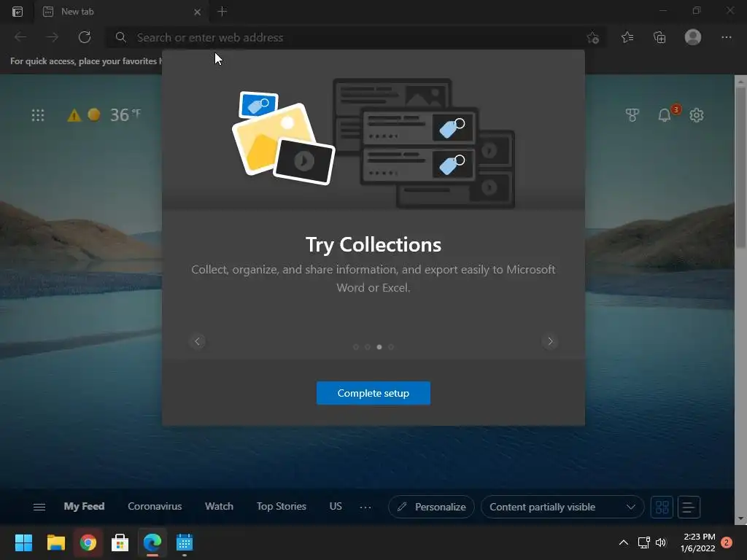Click the page vertical scrollbar thumb
Screen dimensions: 747x560
(x=740, y=167)
